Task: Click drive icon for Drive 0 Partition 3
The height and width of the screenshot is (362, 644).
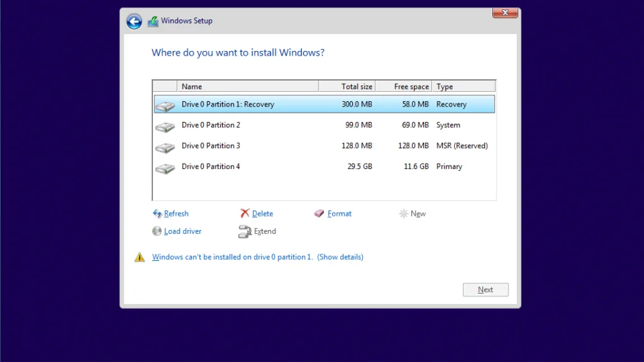Action: coord(165,147)
